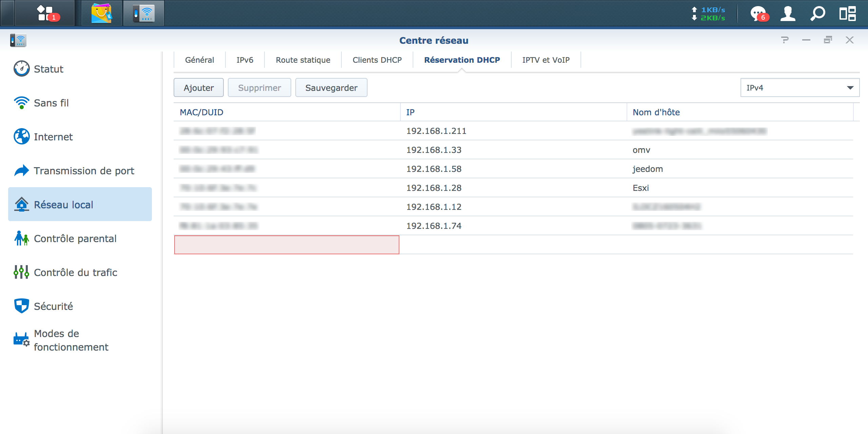Click the Réseau local house icon
The width and height of the screenshot is (868, 434).
(x=22, y=204)
